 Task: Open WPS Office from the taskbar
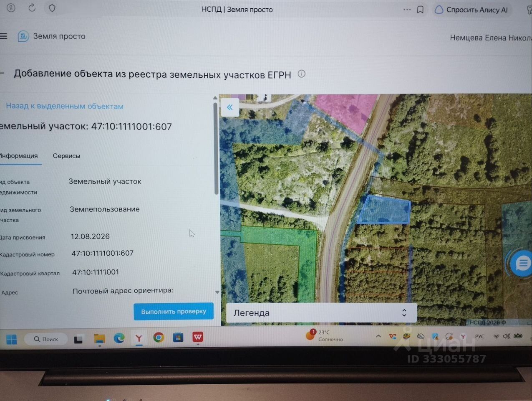tap(198, 337)
